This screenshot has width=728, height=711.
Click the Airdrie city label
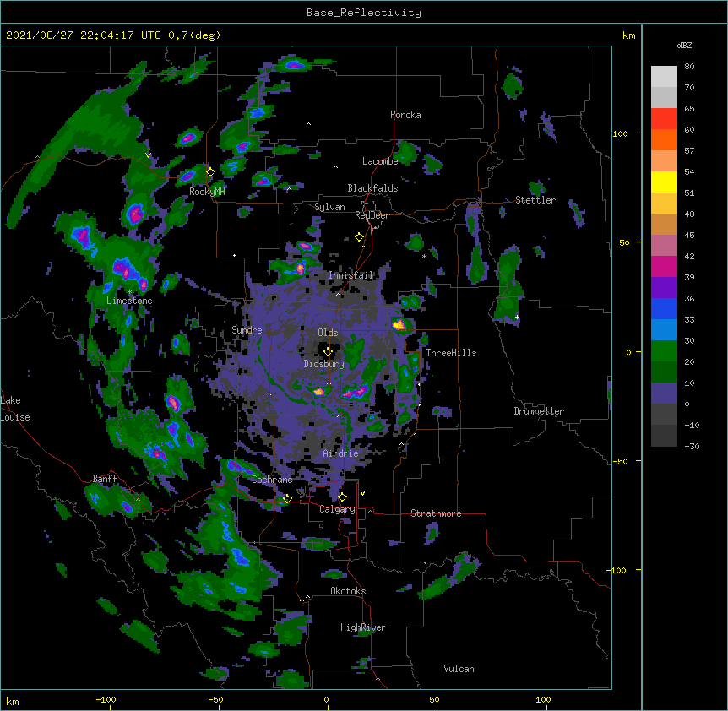tap(341, 453)
